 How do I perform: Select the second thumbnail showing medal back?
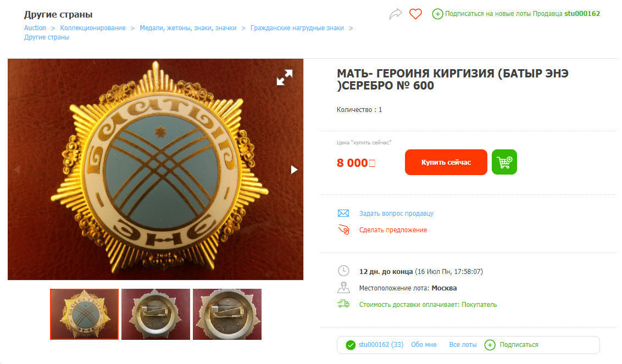155,314
